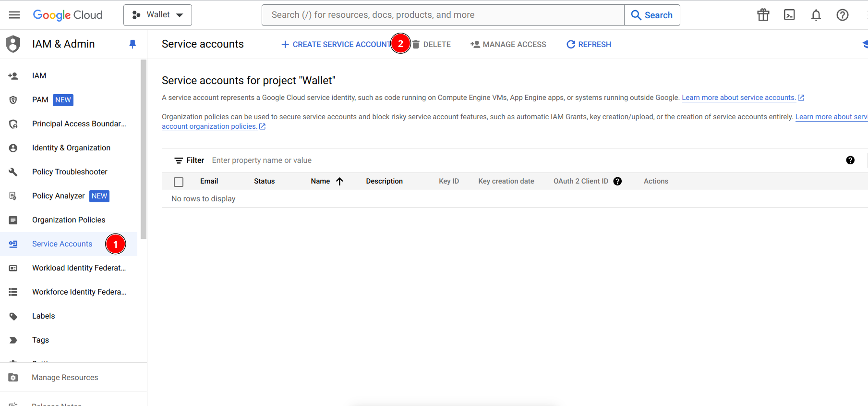Open OAuth 2 Client ID help icon
The image size is (868, 406).
tap(618, 181)
